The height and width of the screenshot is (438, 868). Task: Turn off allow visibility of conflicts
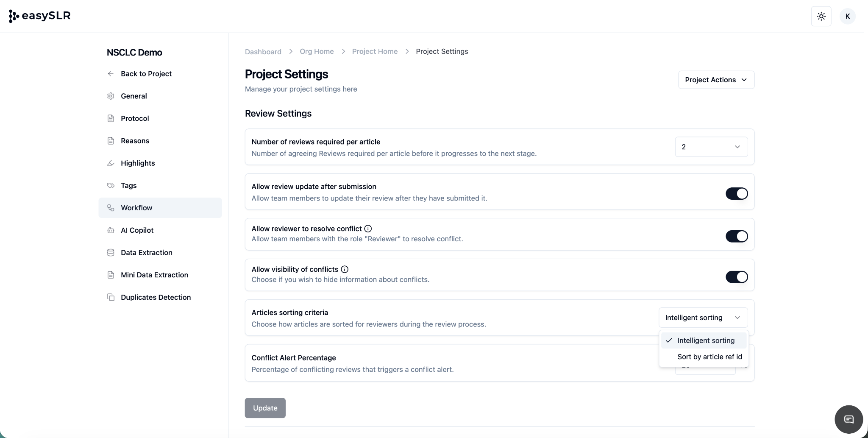pos(736,277)
